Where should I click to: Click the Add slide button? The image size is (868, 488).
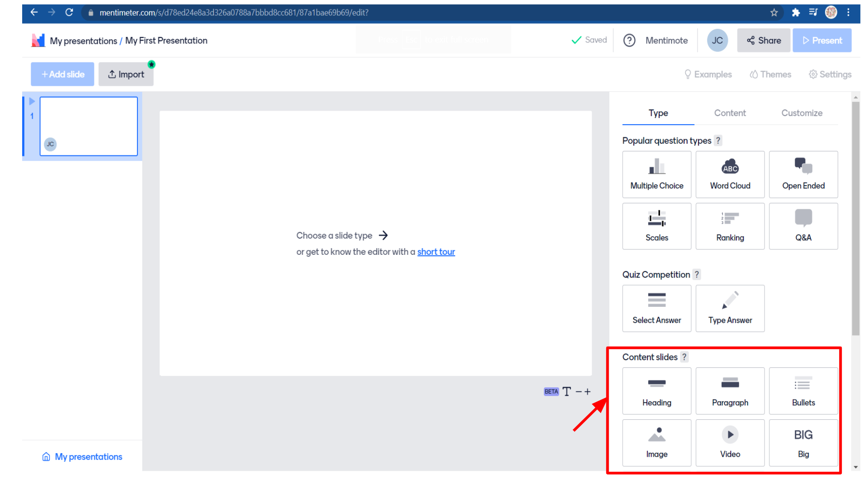(62, 74)
